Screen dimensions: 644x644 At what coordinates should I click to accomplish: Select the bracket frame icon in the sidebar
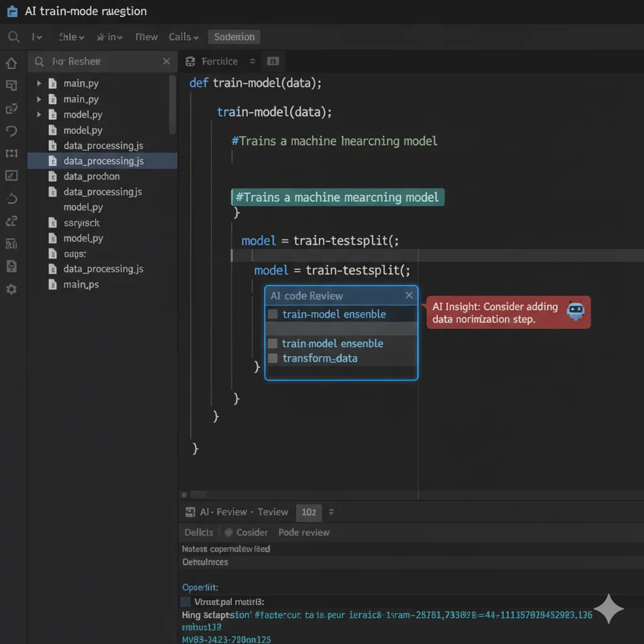click(x=11, y=153)
